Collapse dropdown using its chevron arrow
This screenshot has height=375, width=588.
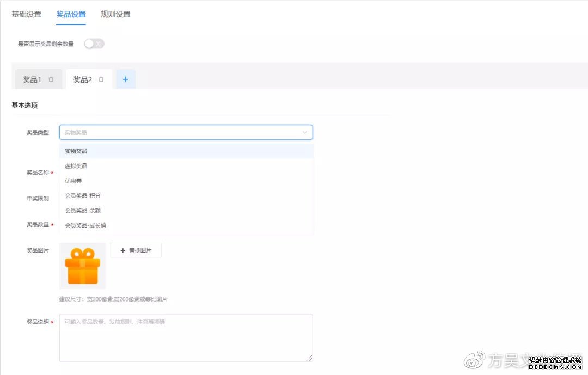304,132
